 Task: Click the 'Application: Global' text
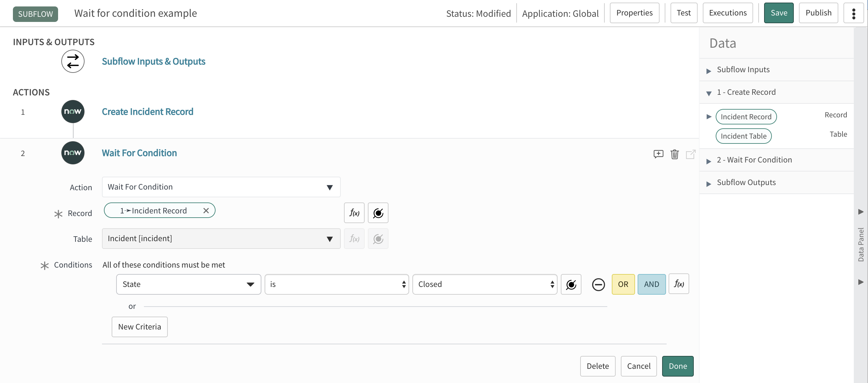(x=560, y=14)
